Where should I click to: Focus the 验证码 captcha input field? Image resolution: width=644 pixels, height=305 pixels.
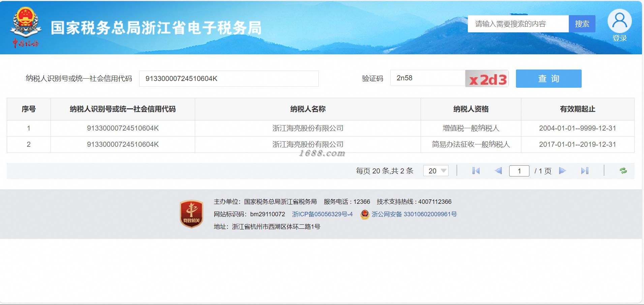428,78
